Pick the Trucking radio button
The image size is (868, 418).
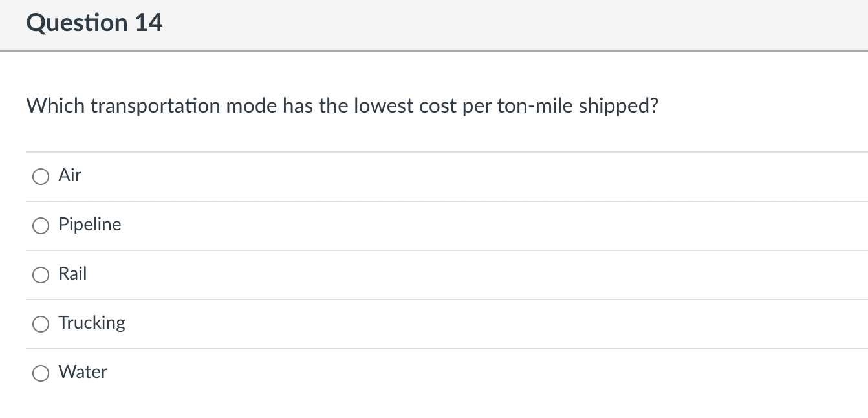(41, 324)
